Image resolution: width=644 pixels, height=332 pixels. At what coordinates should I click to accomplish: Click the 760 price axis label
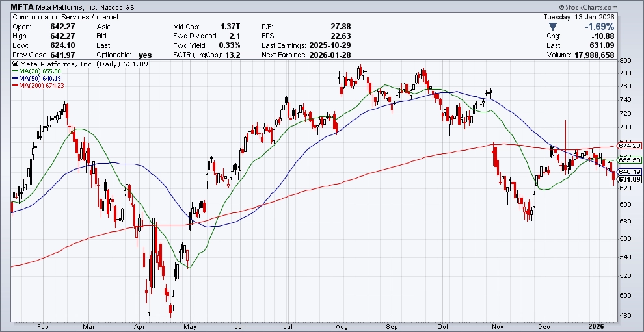pyautogui.click(x=625, y=86)
